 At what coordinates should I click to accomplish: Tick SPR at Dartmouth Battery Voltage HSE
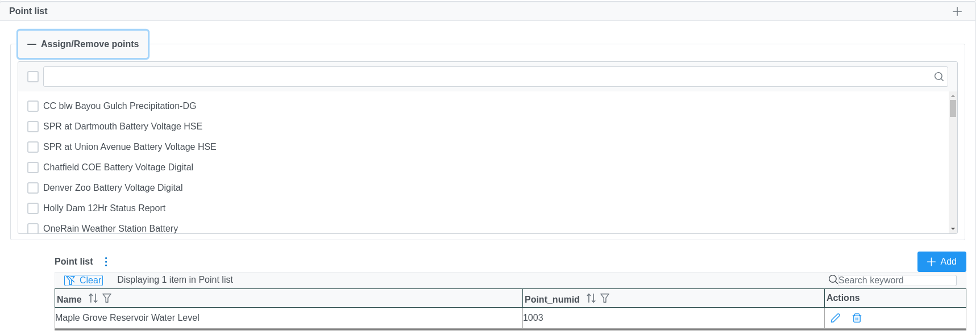tap(33, 127)
